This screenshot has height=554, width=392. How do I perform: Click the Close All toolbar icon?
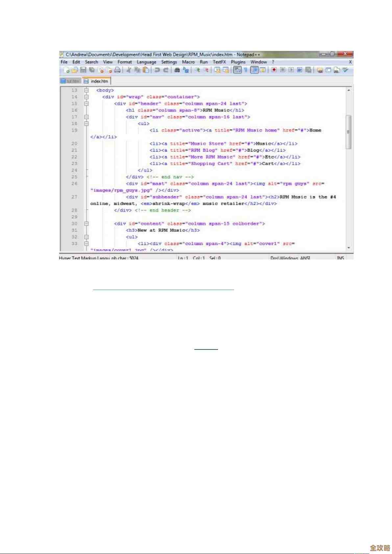(x=109, y=70)
